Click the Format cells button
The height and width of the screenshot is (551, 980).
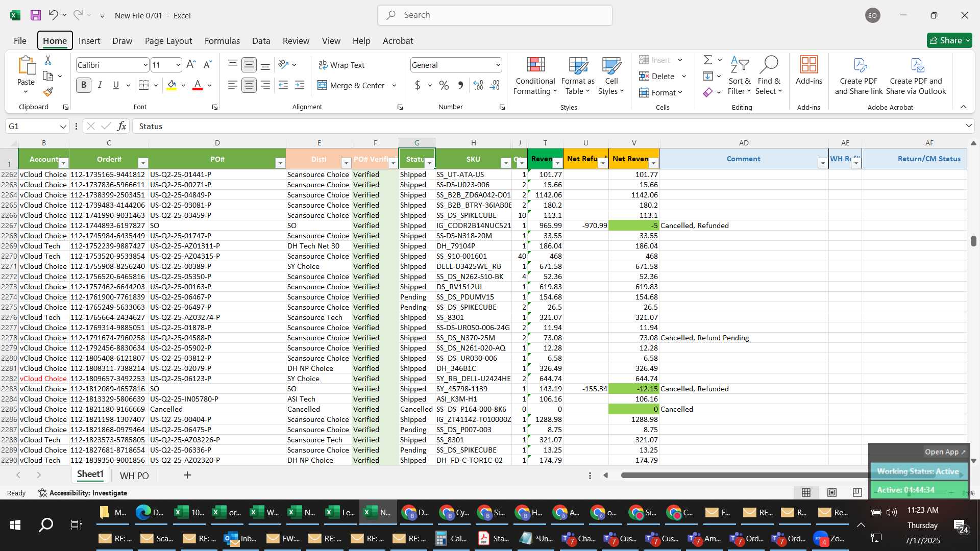coord(660,92)
